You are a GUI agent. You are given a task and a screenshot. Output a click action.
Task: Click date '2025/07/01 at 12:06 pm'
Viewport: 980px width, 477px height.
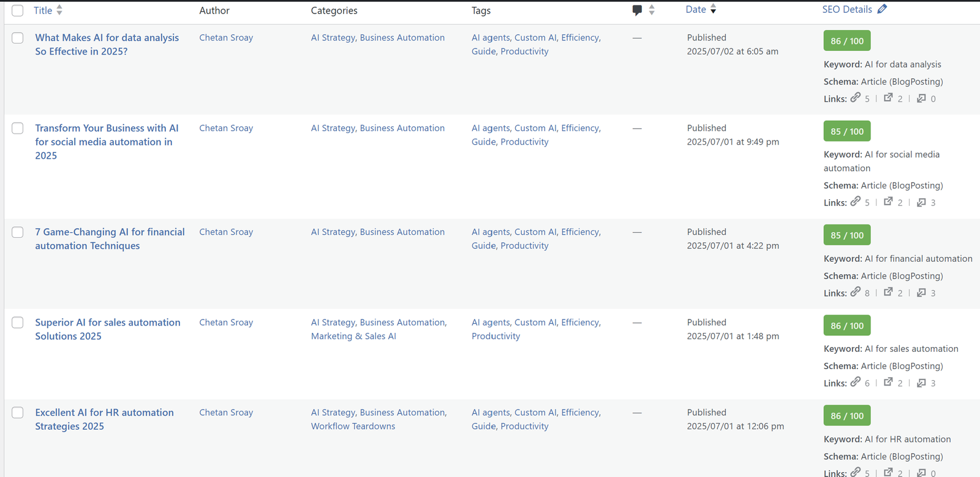coord(736,427)
